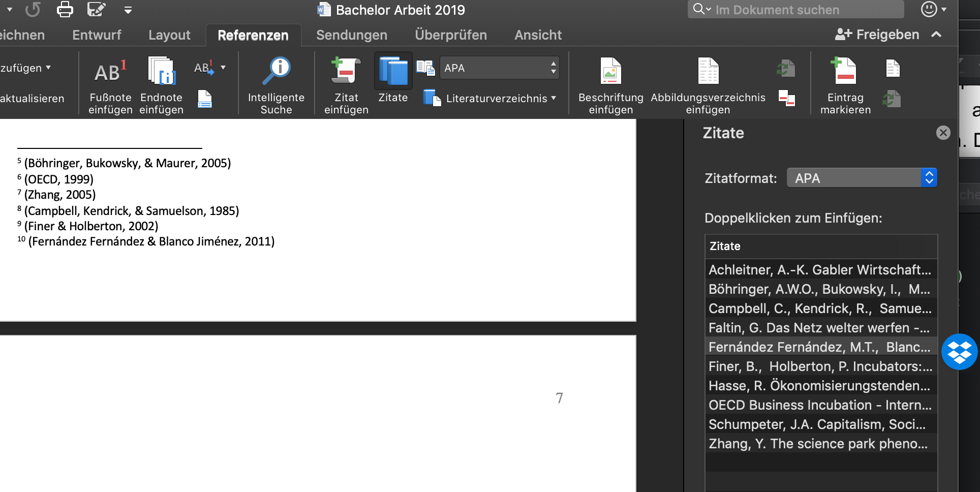This screenshot has height=492, width=980.
Task: Click the Word document icon in title
Action: pos(324,10)
